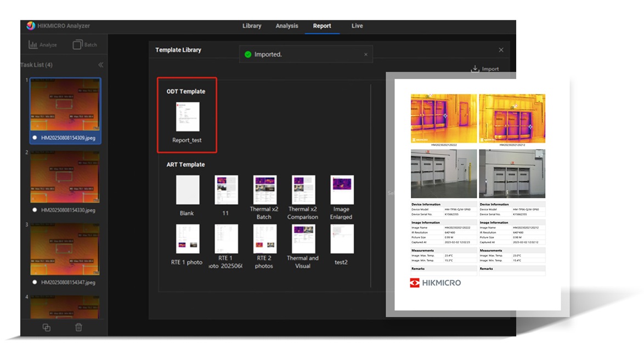This screenshot has width=644, height=352.
Task: Open the Analysis tab
Action: click(286, 25)
